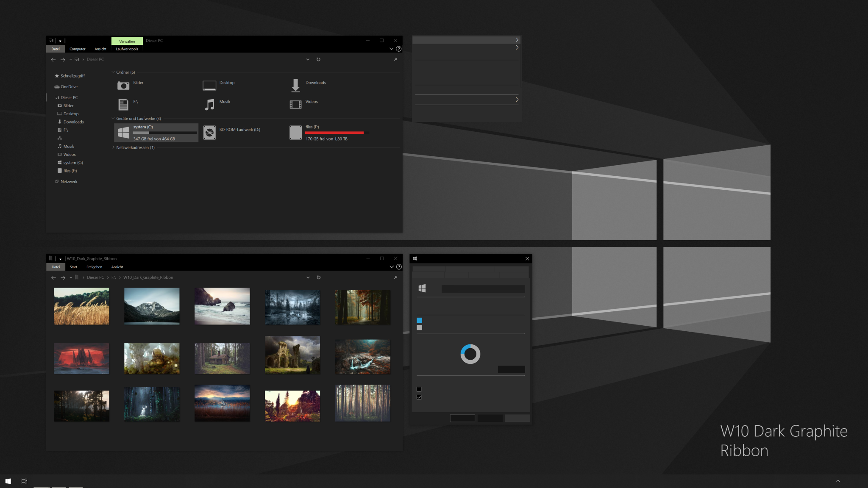Uncheck the checked checkbox in properties dialog

[x=419, y=397]
